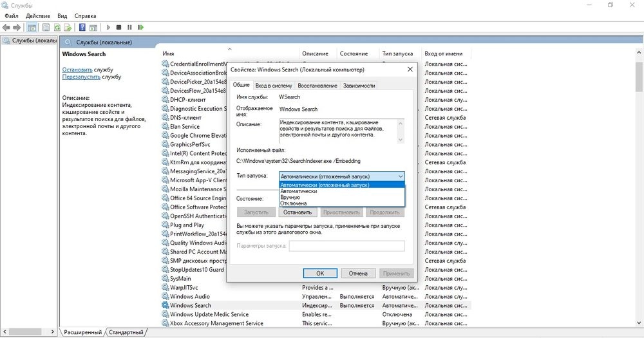Click the Refresh toolbar icon
This screenshot has height=338, width=644.
(57, 28)
